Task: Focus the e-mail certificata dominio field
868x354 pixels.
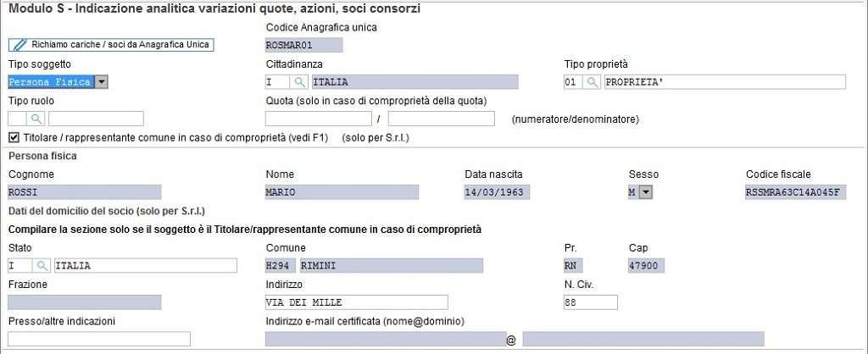Action: tap(643, 339)
